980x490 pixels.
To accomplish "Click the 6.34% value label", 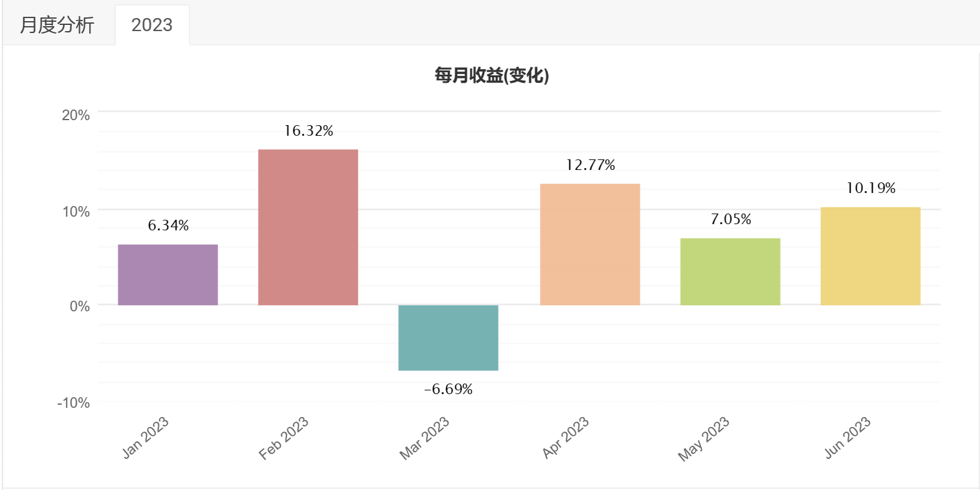I will [x=168, y=225].
